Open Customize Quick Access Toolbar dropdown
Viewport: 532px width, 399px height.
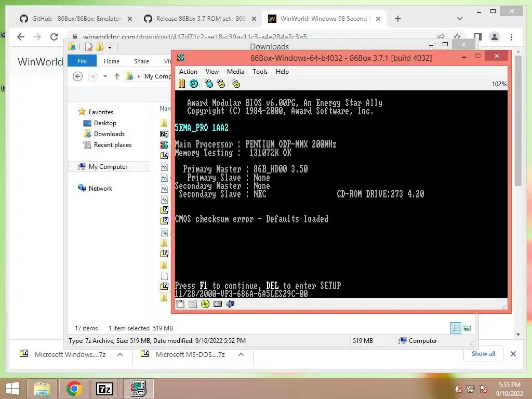pos(110,47)
